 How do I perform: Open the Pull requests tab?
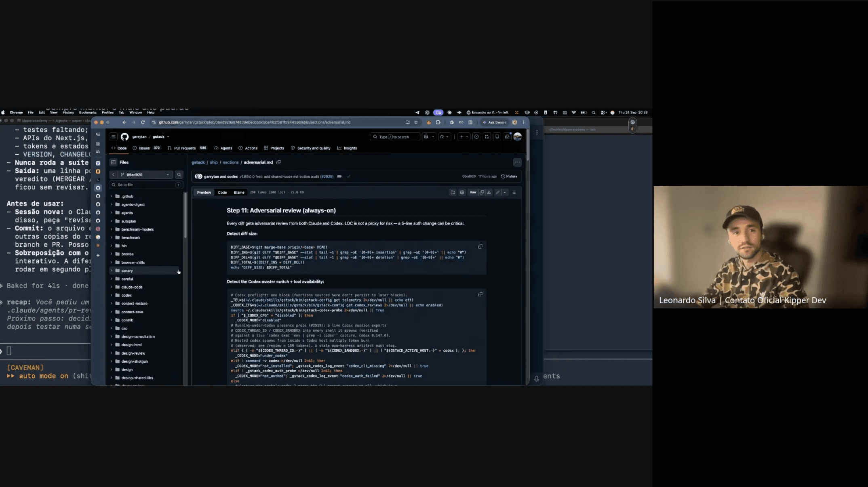pos(187,148)
